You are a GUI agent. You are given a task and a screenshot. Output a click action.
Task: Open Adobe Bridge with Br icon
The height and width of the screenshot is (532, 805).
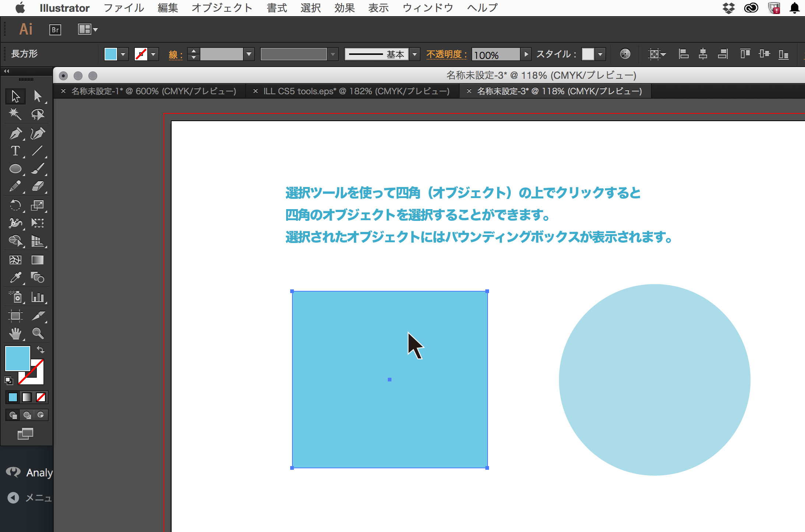tap(55, 29)
